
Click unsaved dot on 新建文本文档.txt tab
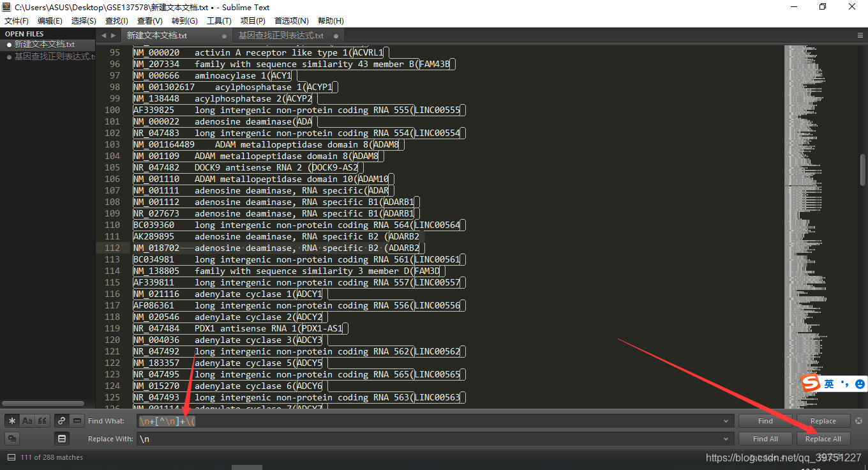tap(225, 36)
